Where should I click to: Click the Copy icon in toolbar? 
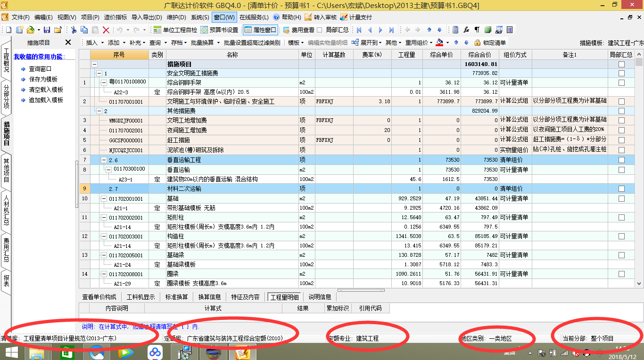(84, 30)
